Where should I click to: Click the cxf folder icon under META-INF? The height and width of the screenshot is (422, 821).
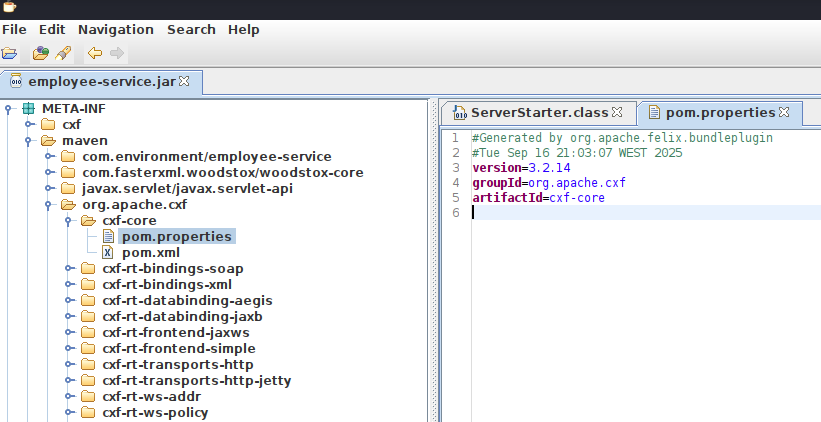(x=48, y=125)
